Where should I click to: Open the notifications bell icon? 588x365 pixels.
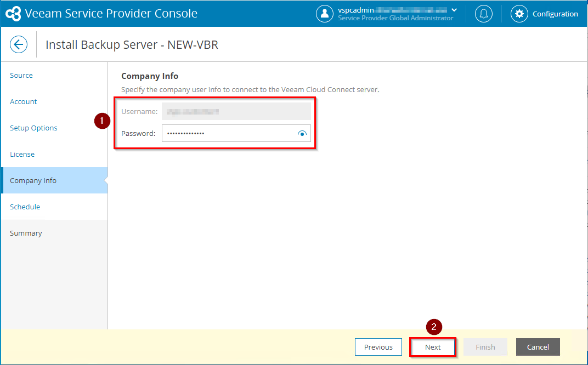(484, 14)
